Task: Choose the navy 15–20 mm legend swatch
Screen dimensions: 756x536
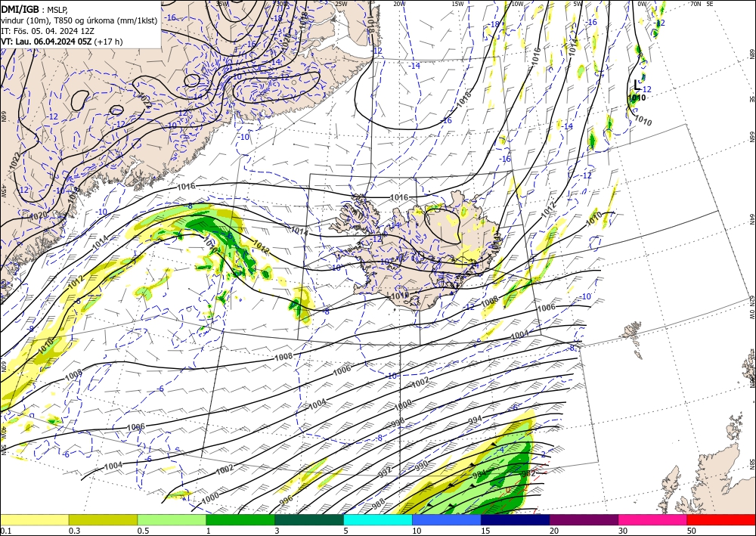Action: [x=516, y=519]
